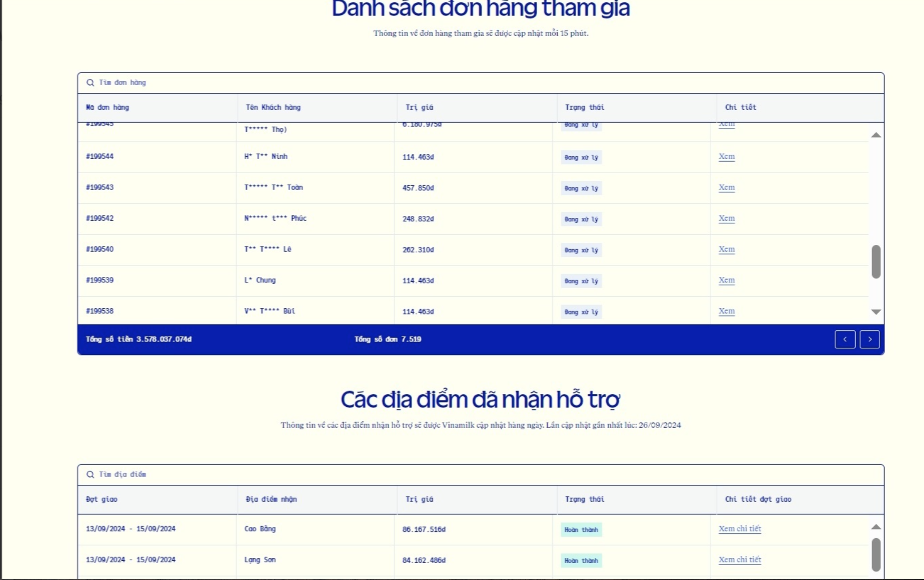Click the locations table scrollbar thumb

(876, 554)
